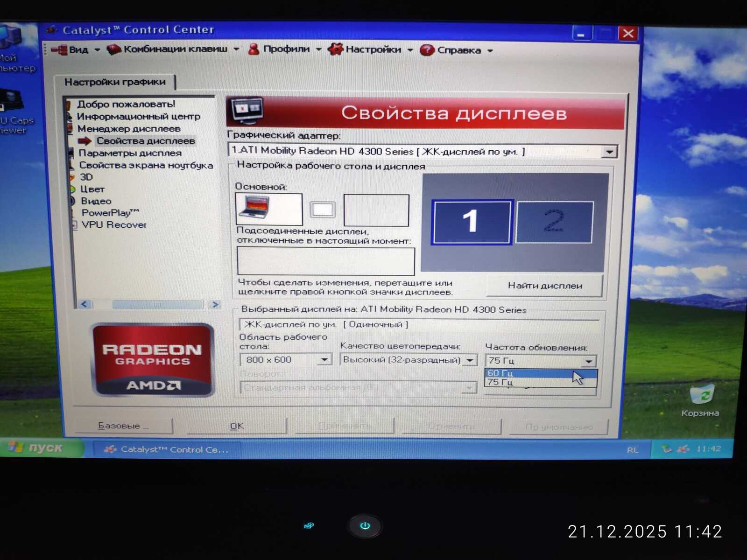Image resolution: width=747 pixels, height=560 pixels.
Task: Select display 1 in the layout preview
Action: 472,222
